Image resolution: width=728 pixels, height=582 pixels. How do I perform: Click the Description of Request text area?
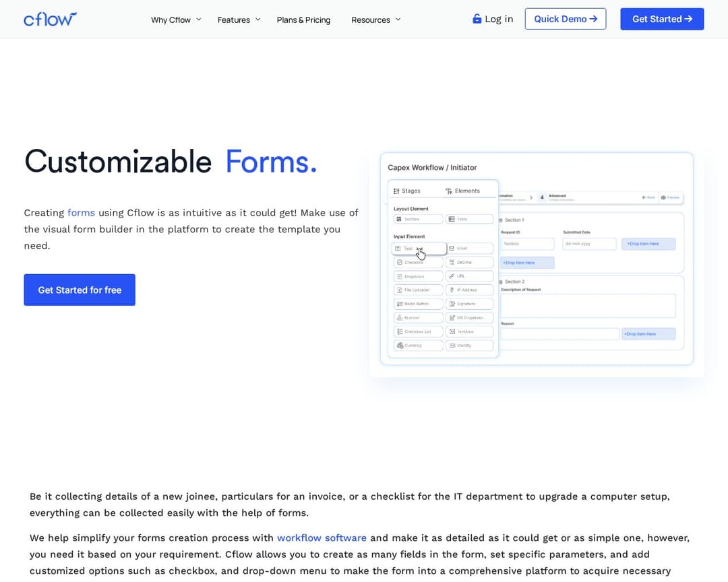point(588,305)
